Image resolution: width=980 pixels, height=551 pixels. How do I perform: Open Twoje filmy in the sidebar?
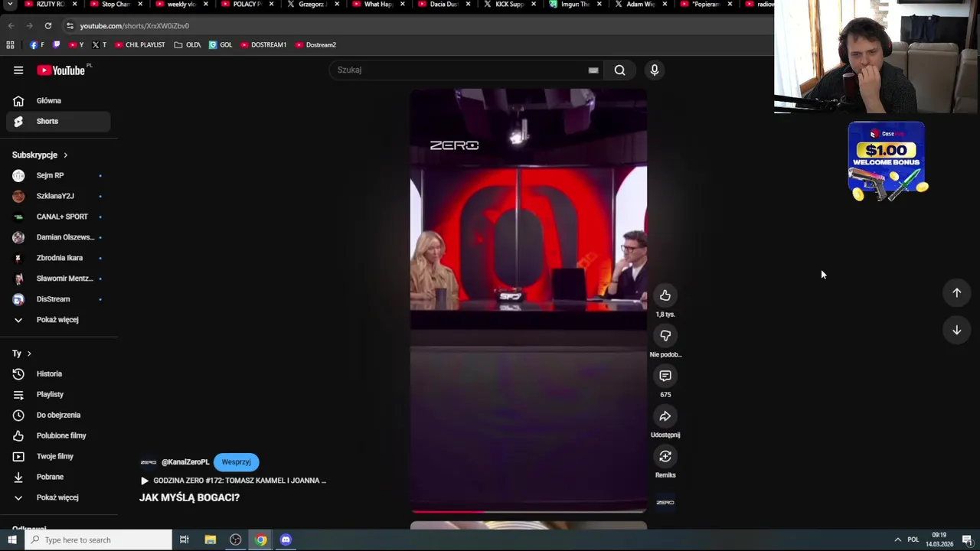pos(58,456)
